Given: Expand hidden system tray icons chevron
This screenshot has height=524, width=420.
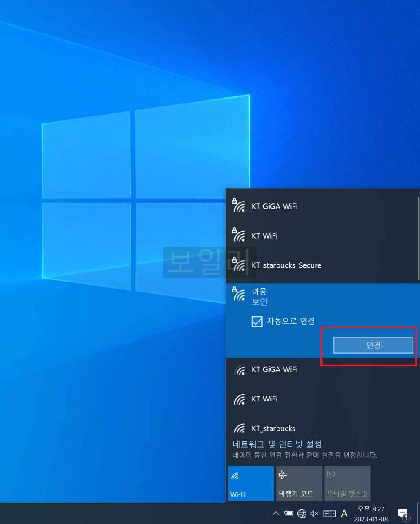Looking at the screenshot, I should [275, 514].
